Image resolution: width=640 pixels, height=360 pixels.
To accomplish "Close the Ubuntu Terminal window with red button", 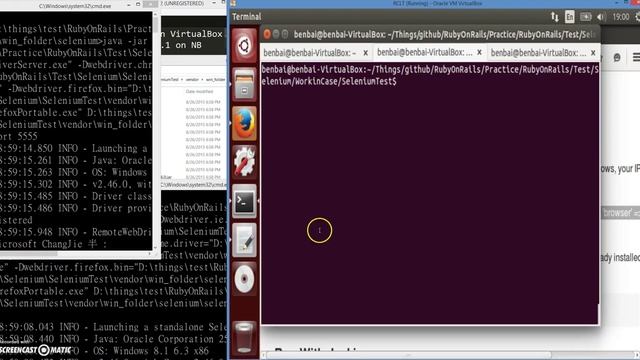I will (x=267, y=34).
